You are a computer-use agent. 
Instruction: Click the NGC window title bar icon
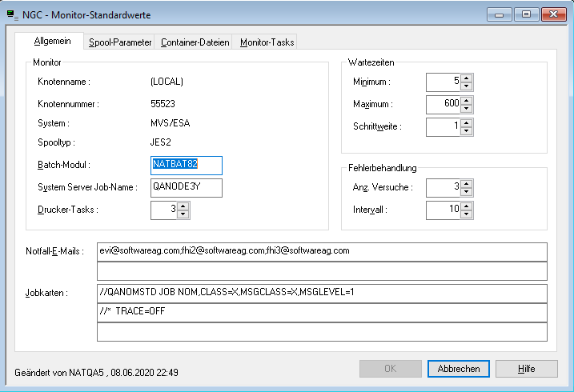click(x=11, y=15)
